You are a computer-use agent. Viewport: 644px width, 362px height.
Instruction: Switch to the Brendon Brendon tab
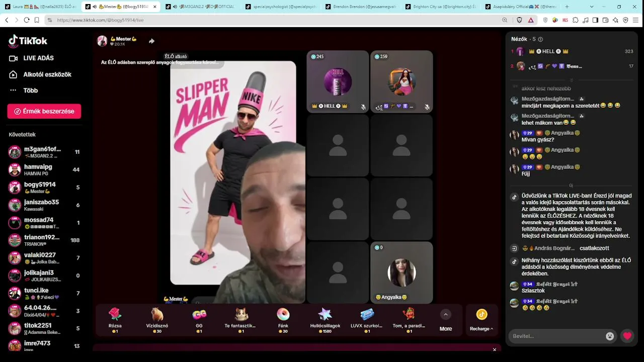[x=361, y=7]
